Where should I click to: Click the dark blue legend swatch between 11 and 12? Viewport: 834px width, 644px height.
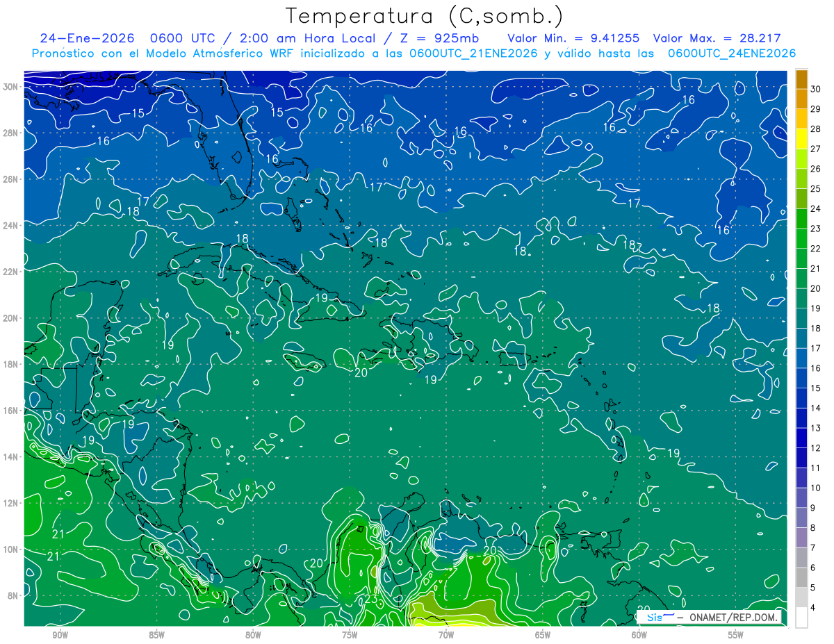(801, 458)
